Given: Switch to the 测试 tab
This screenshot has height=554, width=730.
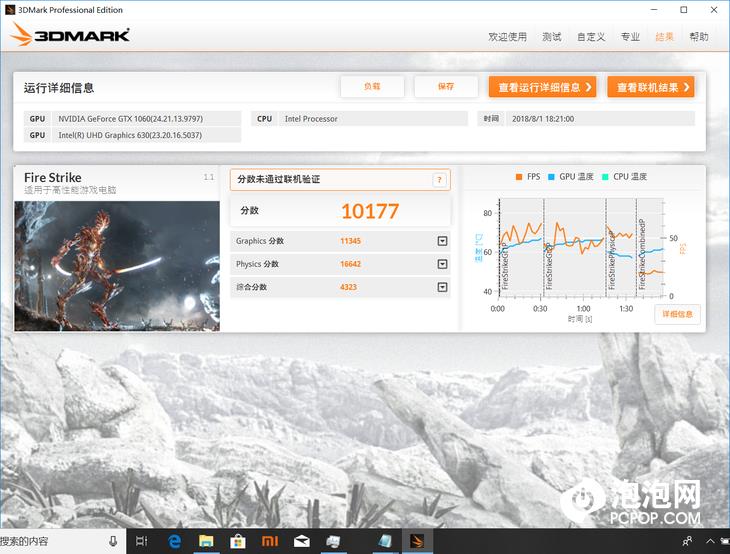Looking at the screenshot, I should tap(551, 37).
